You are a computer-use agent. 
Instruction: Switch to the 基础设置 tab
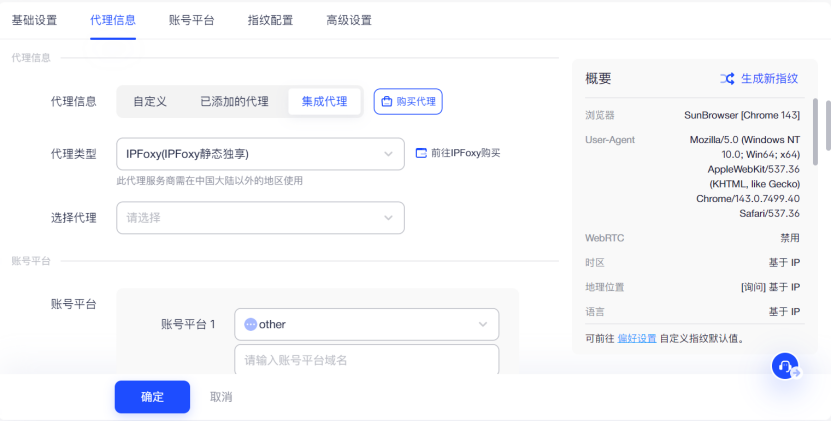tap(34, 20)
